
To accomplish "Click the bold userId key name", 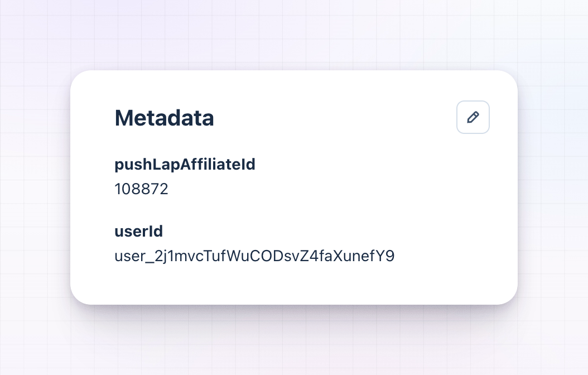I will coord(139,231).
